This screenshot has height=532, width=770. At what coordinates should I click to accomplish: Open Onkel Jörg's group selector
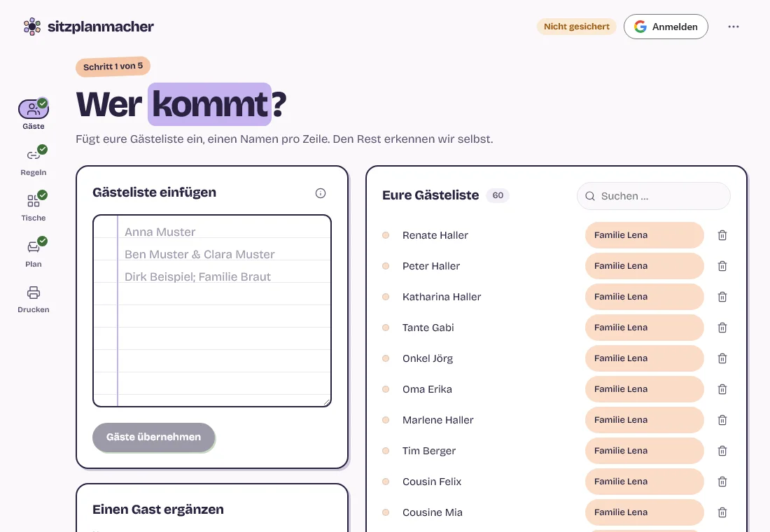[x=644, y=358]
